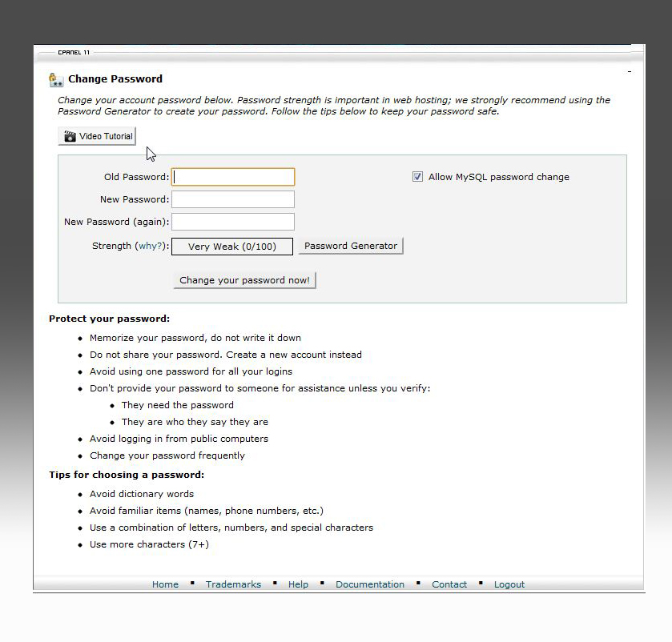Click 'Avoid using one password for all your logins'

(191, 371)
